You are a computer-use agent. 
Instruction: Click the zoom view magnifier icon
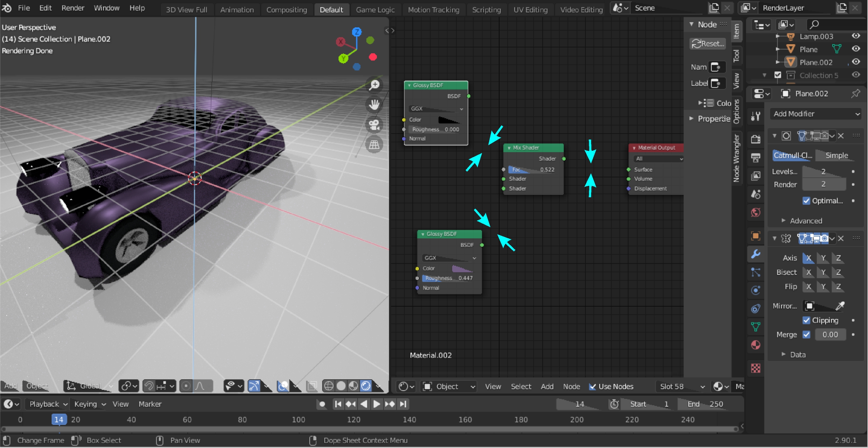pyautogui.click(x=374, y=85)
